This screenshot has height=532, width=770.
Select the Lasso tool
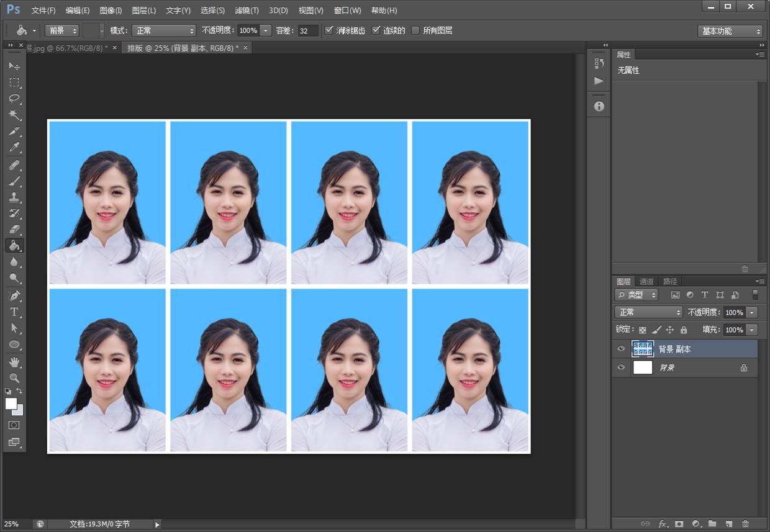tap(14, 99)
